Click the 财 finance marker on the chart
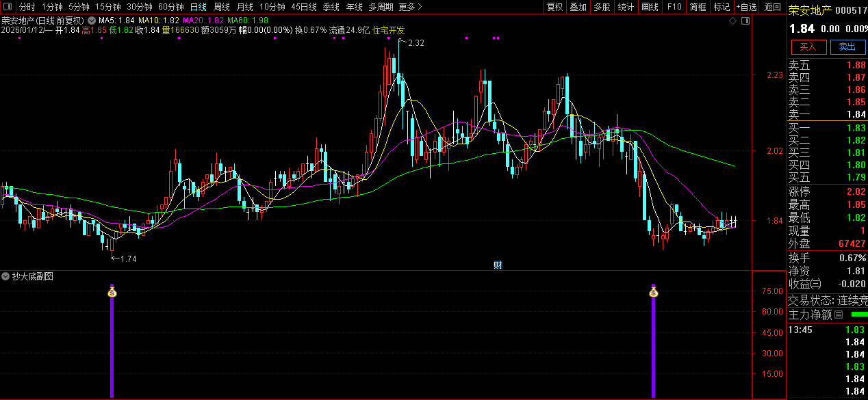The width and height of the screenshot is (868, 400). coord(498,265)
